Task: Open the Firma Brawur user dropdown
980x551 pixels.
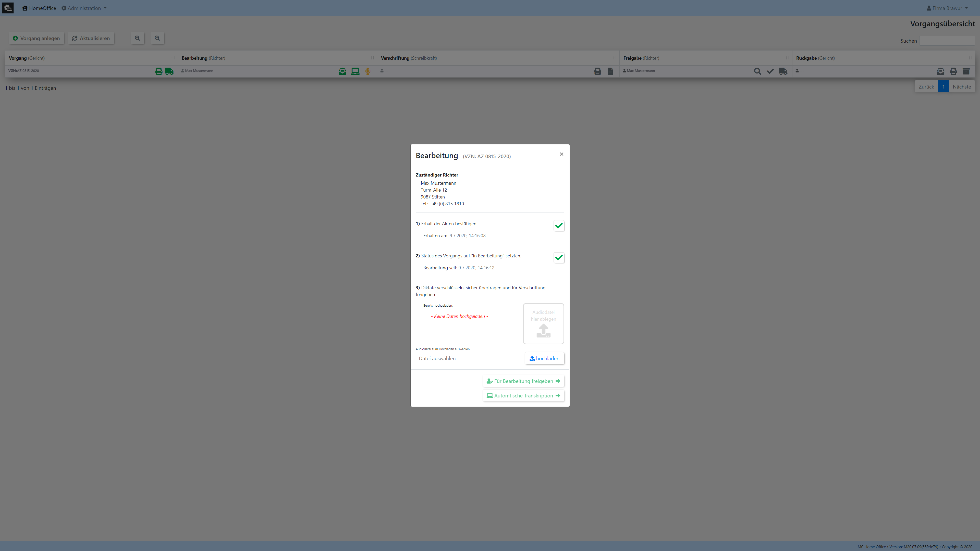Action: [x=947, y=8]
